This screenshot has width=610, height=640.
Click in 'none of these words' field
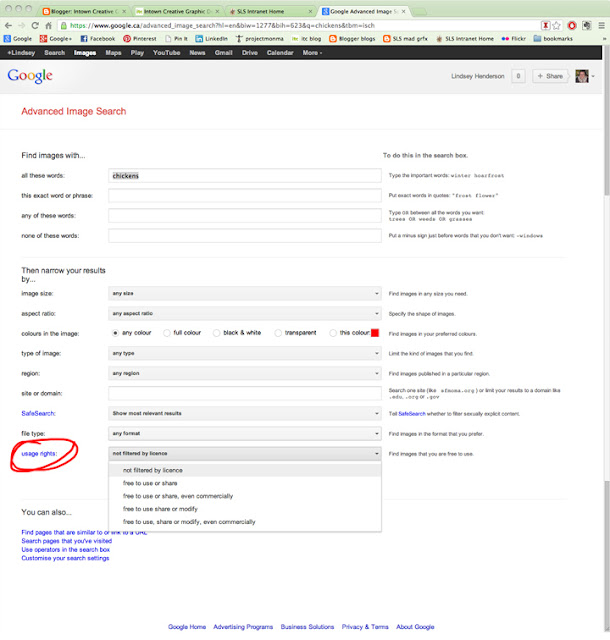(245, 236)
